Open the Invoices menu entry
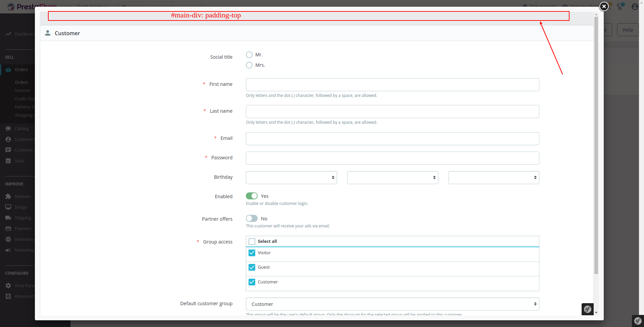Screen dimensions: 644x327 [22, 90]
